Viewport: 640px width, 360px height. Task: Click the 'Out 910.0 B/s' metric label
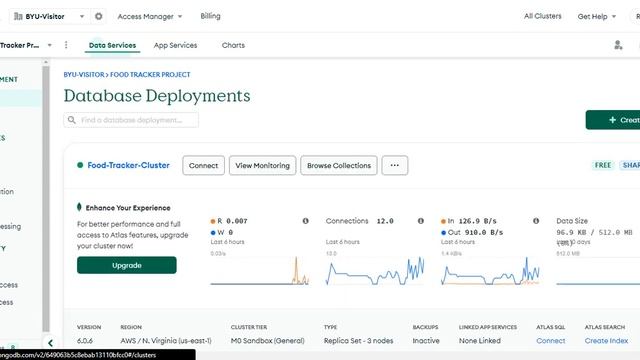pyautogui.click(x=472, y=232)
